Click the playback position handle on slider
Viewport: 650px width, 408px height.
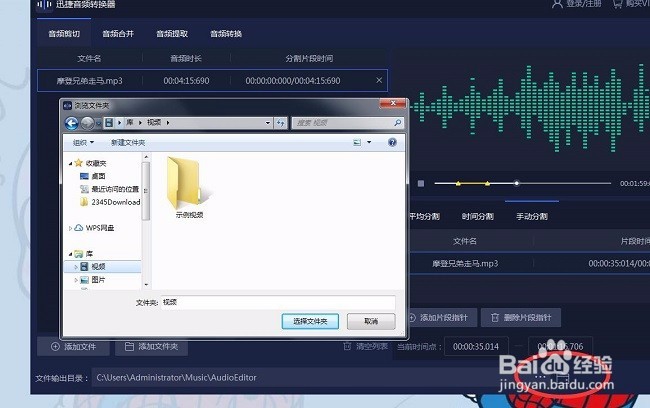click(517, 183)
